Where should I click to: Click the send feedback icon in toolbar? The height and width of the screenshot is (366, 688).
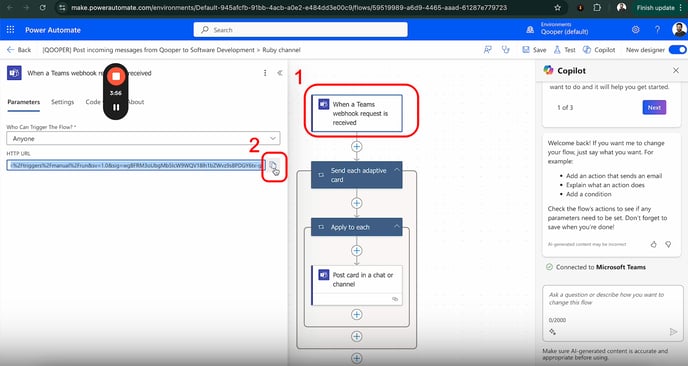(x=487, y=50)
